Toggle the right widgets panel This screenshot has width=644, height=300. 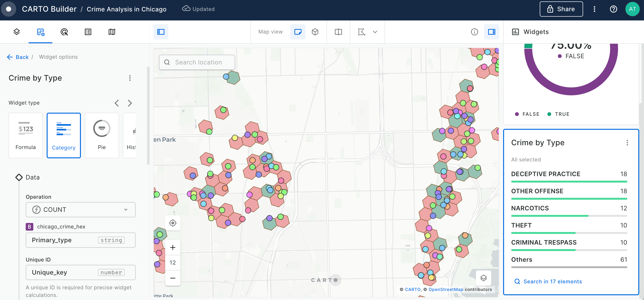[x=491, y=32]
